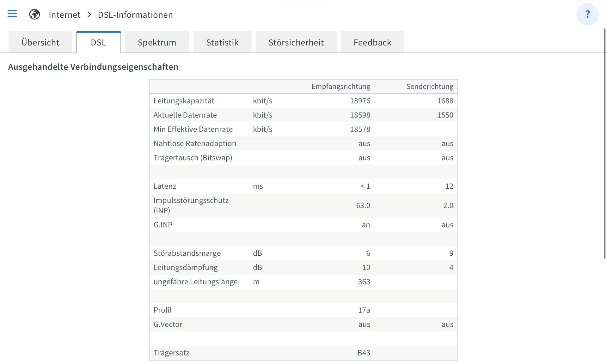Screen dimensions: 607x364
Task: Click the Senderichtung column header
Action: (x=430, y=87)
